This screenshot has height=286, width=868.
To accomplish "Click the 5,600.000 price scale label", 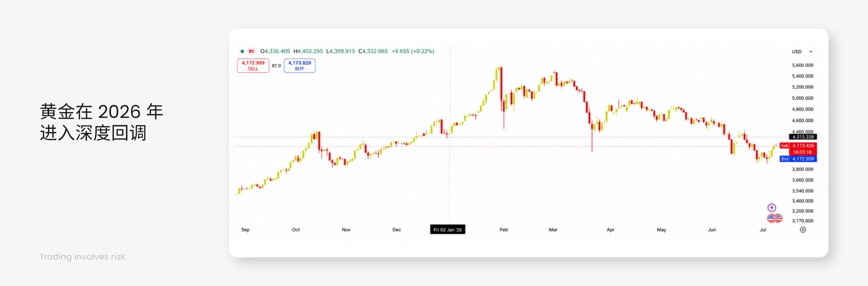I will click(802, 65).
